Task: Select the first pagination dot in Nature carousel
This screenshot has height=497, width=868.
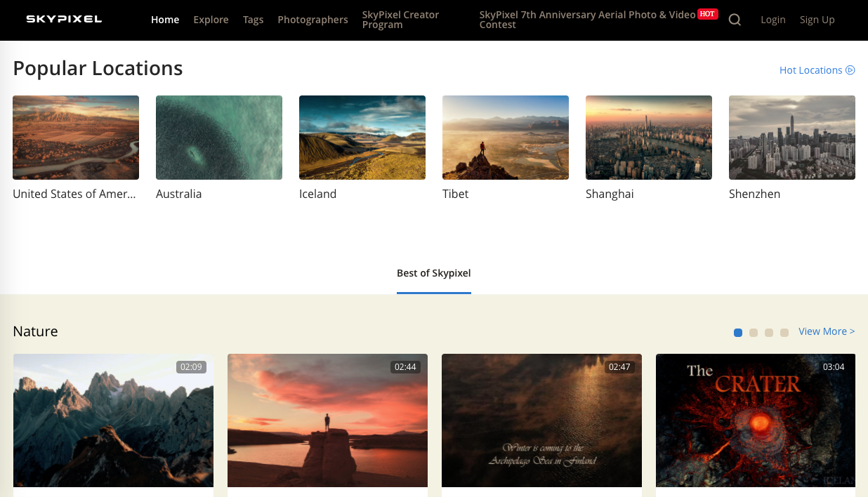Action: (x=738, y=332)
